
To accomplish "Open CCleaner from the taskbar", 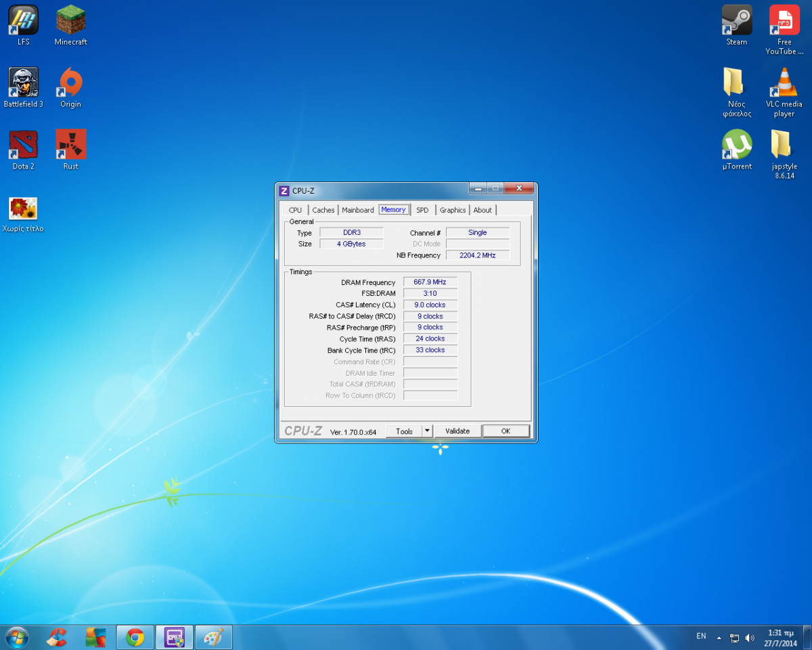I will pyautogui.click(x=57, y=637).
